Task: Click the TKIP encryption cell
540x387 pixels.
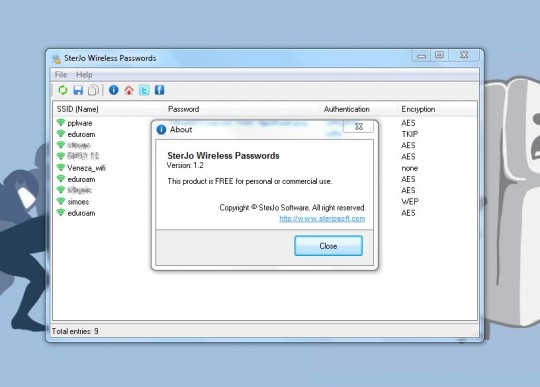Action: (x=410, y=134)
